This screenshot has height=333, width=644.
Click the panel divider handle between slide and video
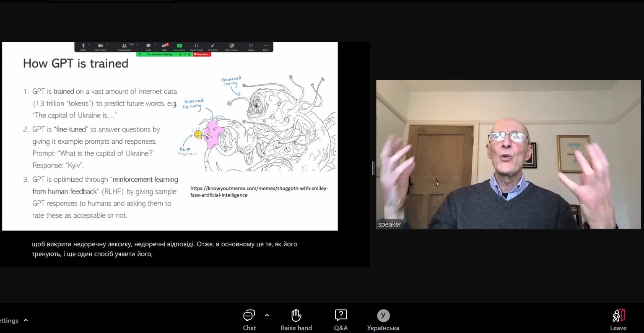tap(373, 168)
